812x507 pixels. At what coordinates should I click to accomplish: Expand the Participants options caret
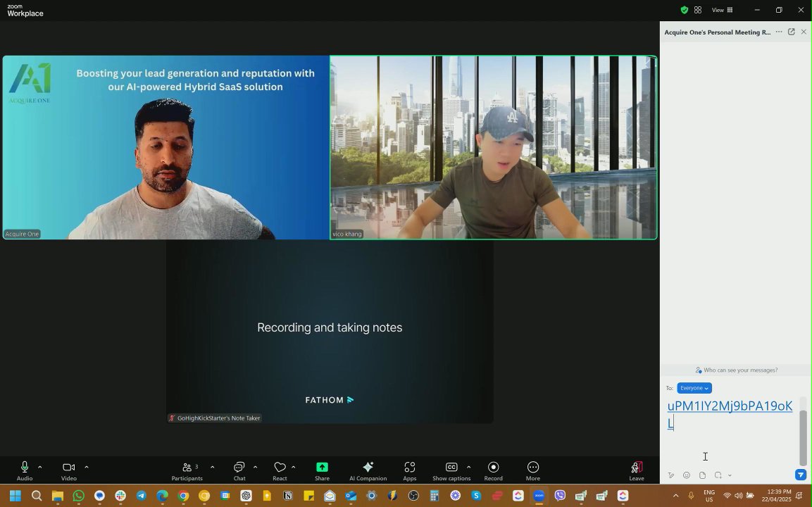click(x=212, y=467)
